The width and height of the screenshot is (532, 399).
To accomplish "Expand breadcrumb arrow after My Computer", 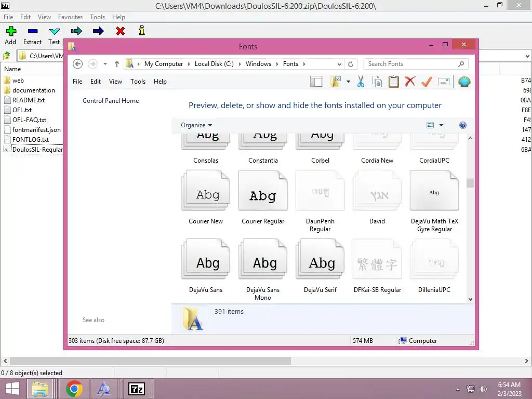I will click(189, 64).
